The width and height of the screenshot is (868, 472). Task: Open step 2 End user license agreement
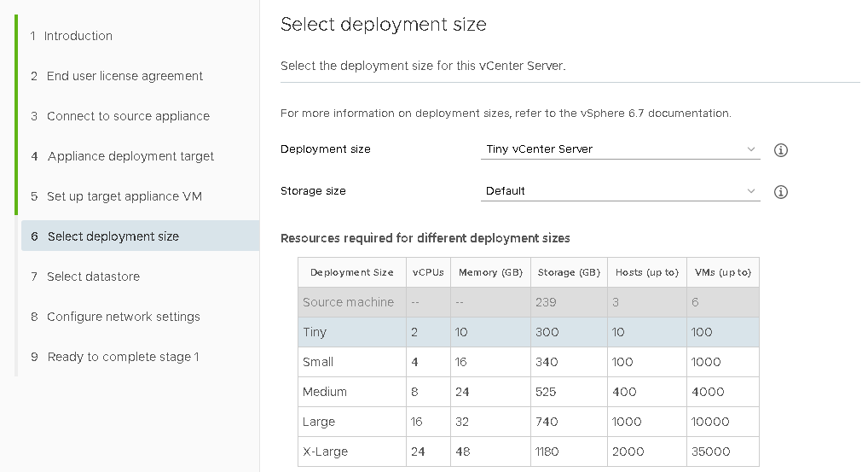(x=124, y=76)
